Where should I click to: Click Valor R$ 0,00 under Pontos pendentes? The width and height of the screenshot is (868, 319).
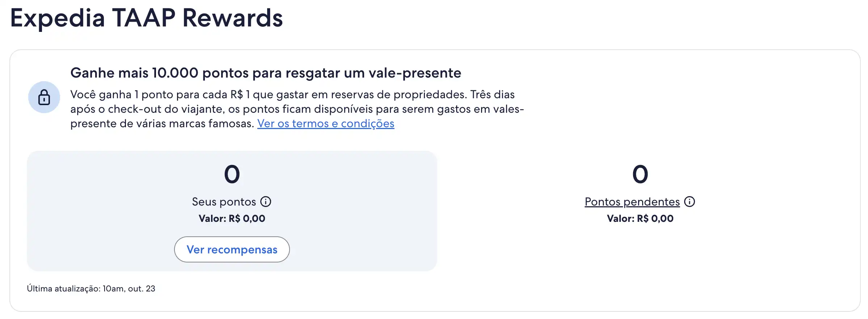[x=640, y=219]
